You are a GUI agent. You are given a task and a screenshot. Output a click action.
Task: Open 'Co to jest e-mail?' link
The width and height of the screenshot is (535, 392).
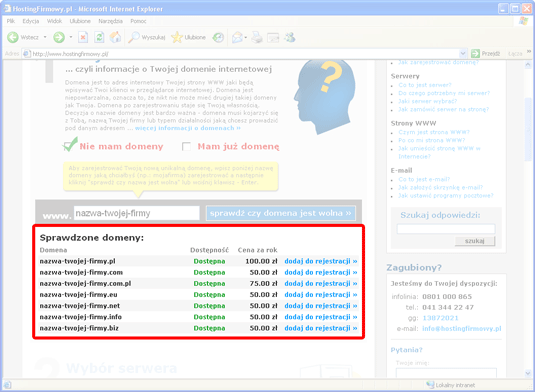(424, 179)
